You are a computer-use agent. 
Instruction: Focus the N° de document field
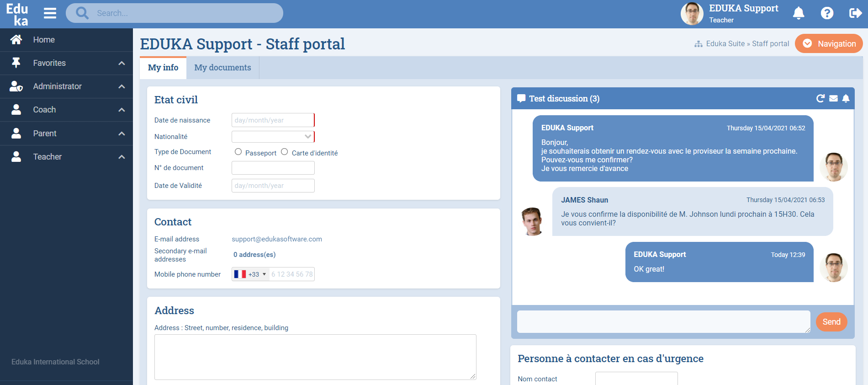pos(273,168)
